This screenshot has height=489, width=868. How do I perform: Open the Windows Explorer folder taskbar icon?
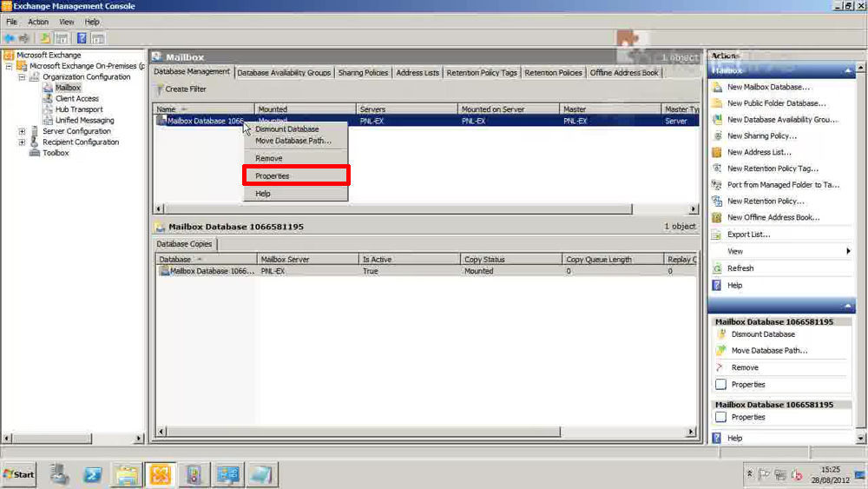(126, 474)
